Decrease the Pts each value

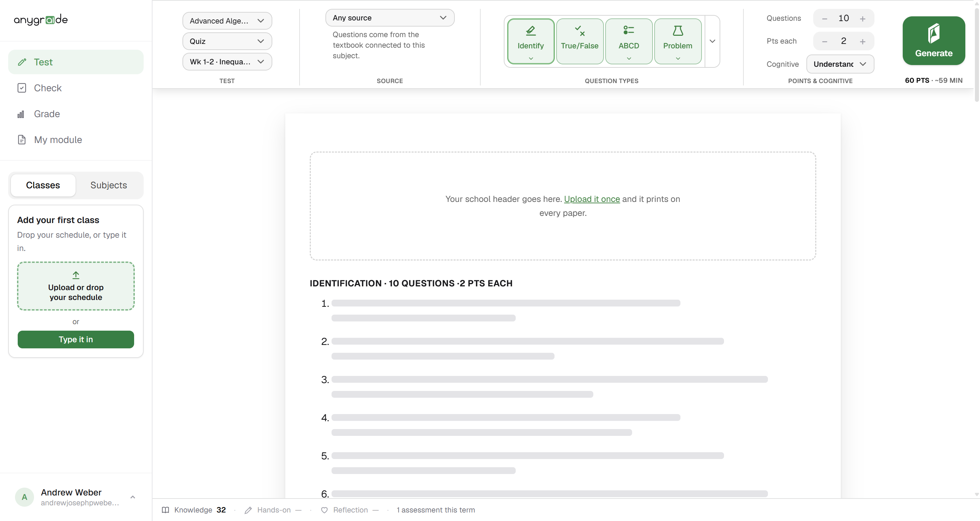click(824, 42)
